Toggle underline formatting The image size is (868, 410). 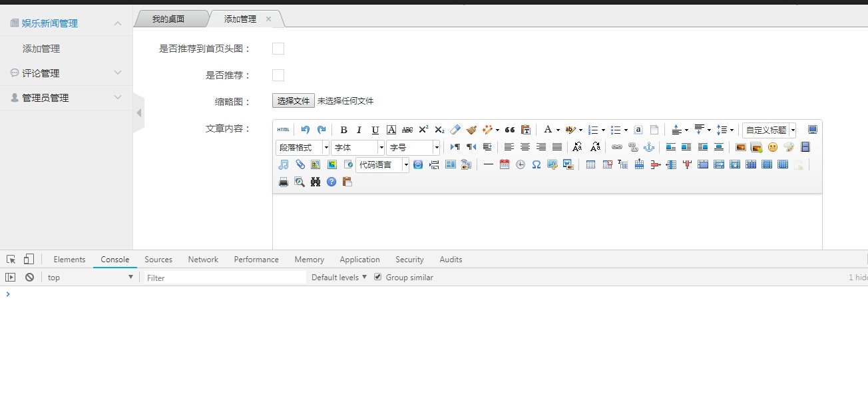pyautogui.click(x=375, y=130)
